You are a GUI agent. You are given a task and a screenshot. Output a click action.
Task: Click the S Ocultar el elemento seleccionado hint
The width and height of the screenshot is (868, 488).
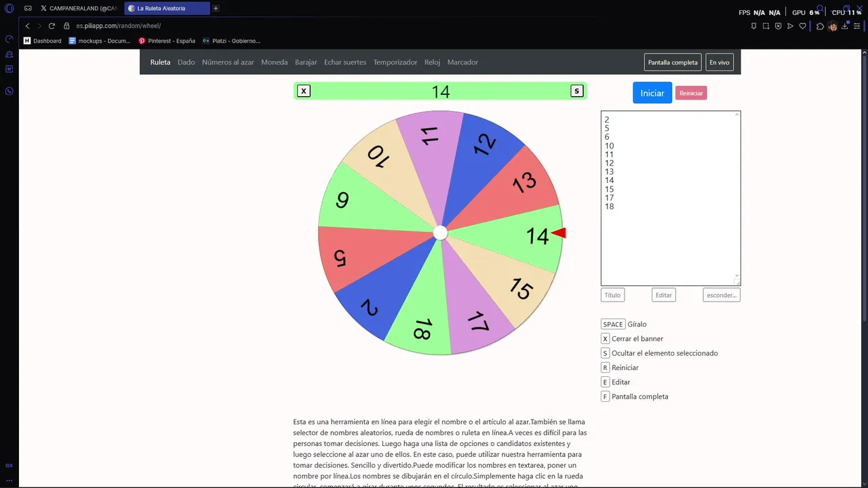(x=659, y=353)
